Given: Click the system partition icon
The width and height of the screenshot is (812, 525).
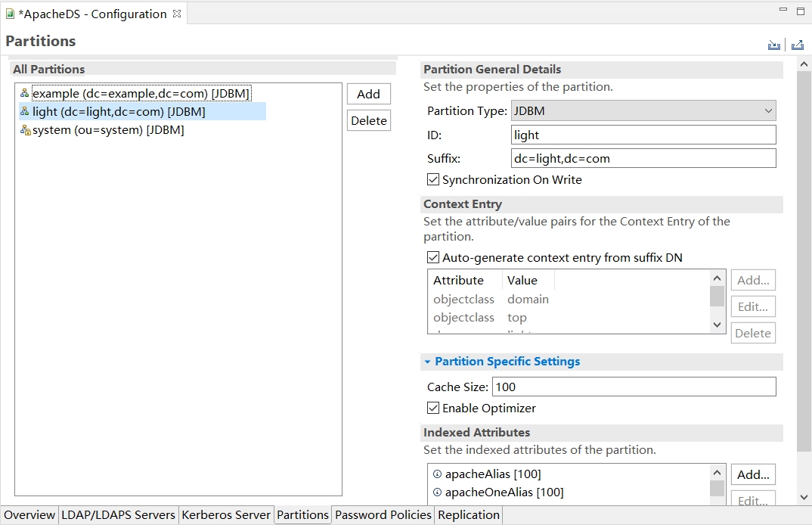Looking at the screenshot, I should [x=25, y=130].
